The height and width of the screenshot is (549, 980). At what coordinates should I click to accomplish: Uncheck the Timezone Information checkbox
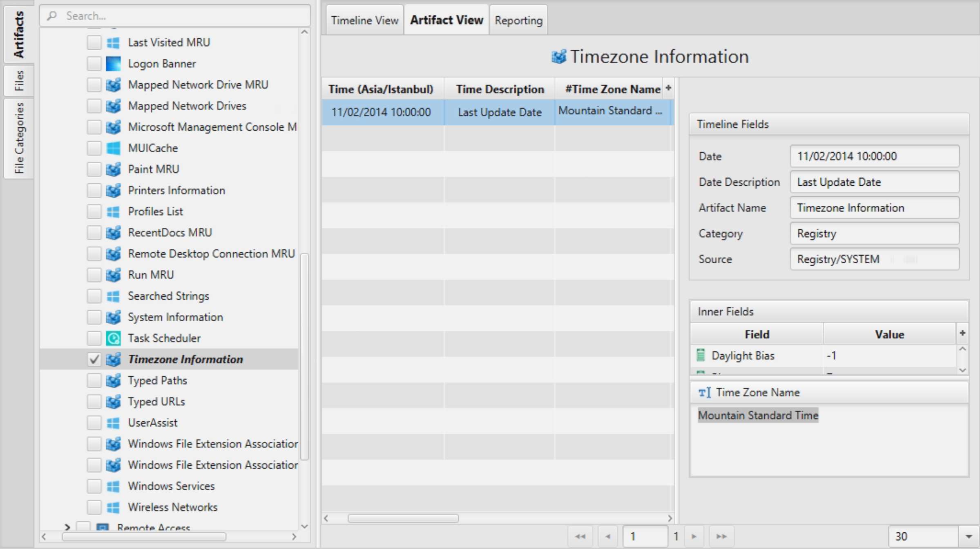click(94, 359)
